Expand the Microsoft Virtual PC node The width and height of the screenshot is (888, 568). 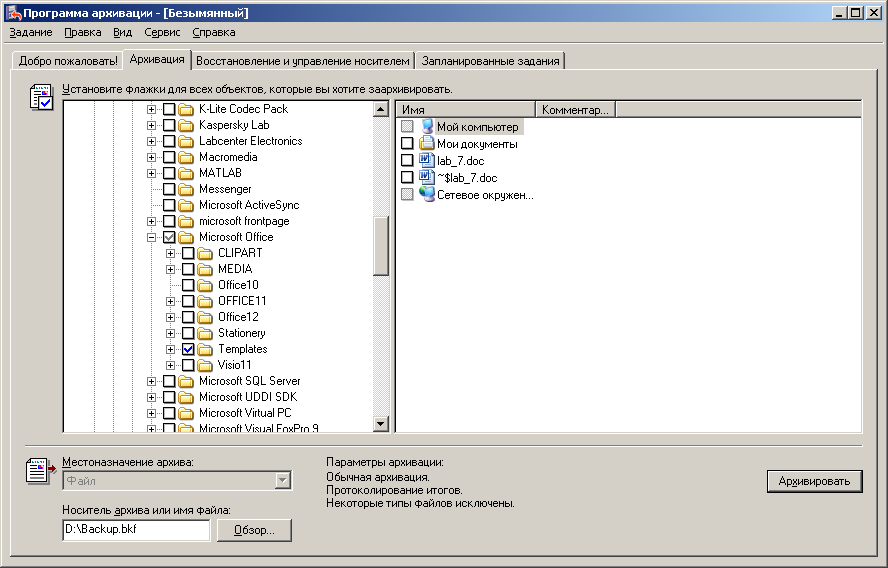pos(151,413)
